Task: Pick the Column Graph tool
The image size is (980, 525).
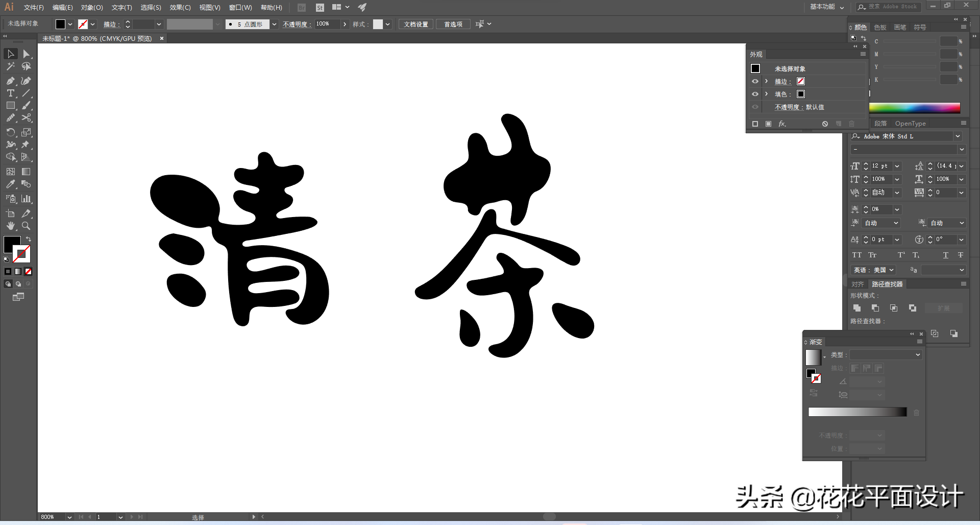Action: click(27, 199)
